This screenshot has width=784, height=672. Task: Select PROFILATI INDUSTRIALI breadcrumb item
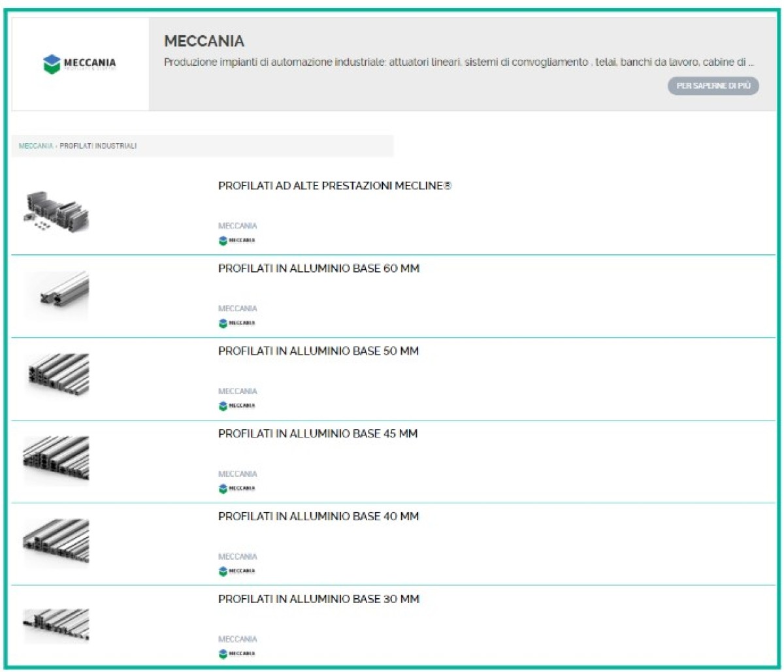click(x=98, y=146)
